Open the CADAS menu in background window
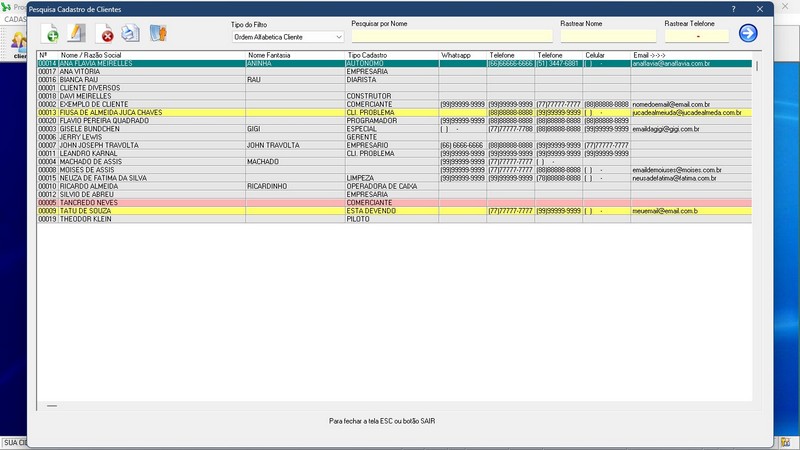This screenshot has width=800, height=450. click(x=14, y=19)
